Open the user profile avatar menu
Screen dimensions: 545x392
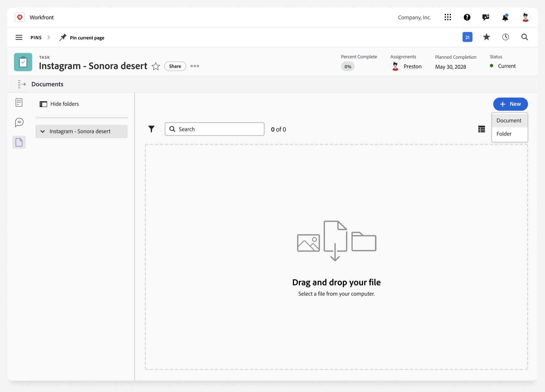point(525,17)
